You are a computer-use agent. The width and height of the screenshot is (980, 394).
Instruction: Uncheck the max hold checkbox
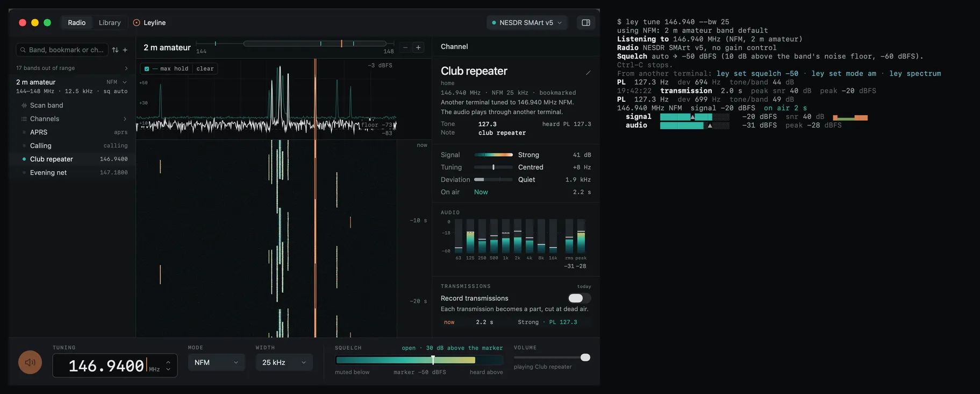[147, 69]
